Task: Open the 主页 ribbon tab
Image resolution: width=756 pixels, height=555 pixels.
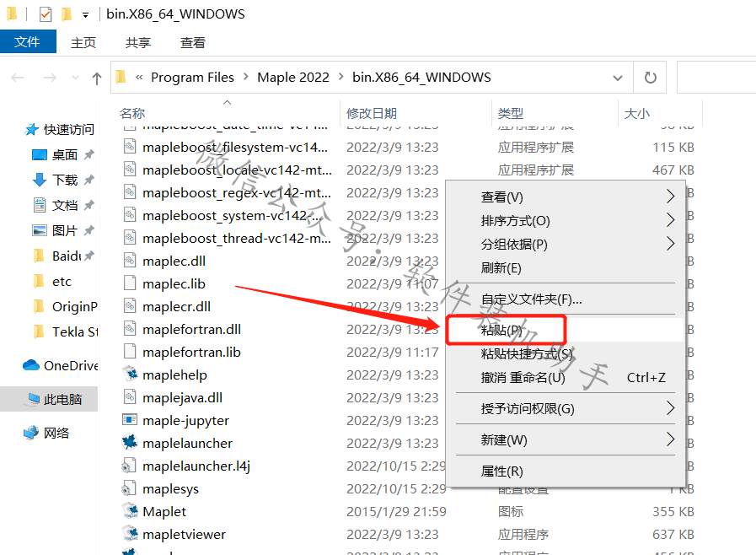Action: 83,42
